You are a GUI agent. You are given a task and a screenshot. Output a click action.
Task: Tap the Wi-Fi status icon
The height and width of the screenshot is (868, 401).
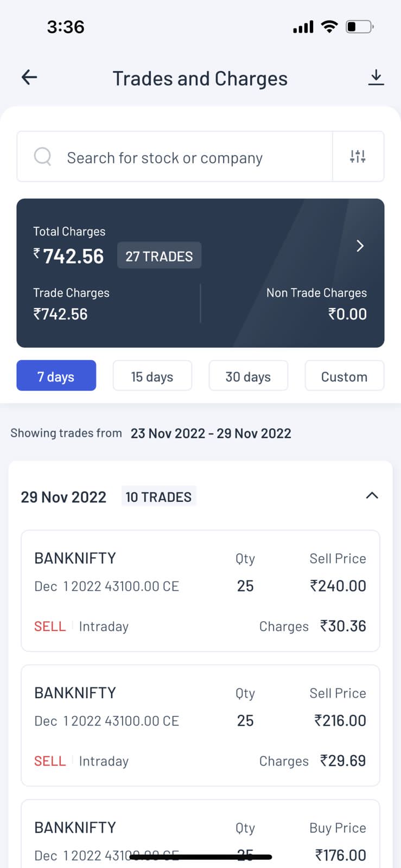click(x=329, y=27)
